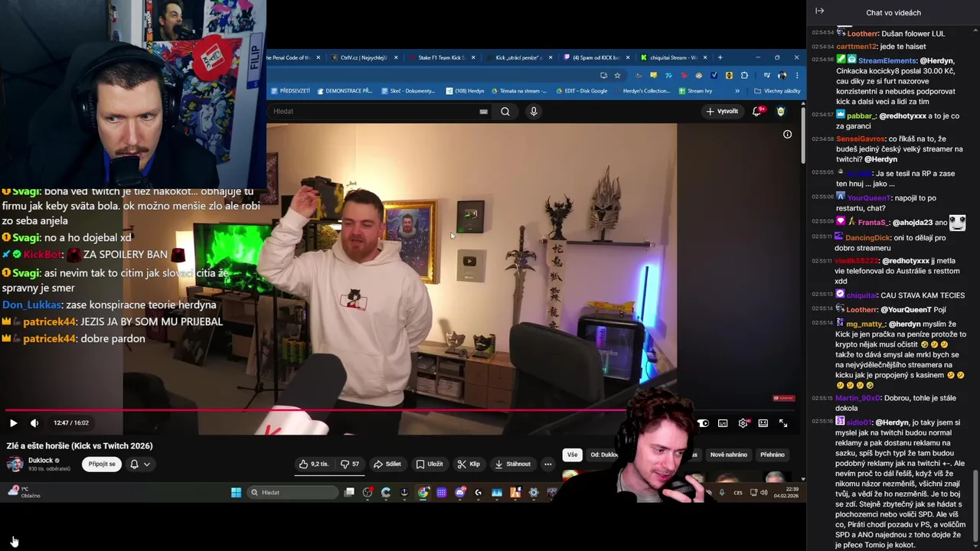Open the Discord icon on the taskbar

point(459,493)
